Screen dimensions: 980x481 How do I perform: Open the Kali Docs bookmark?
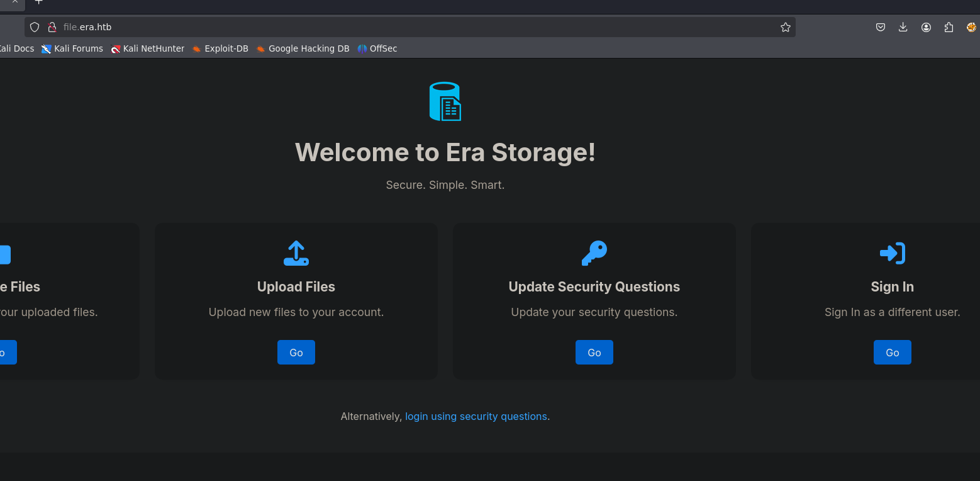(x=16, y=48)
